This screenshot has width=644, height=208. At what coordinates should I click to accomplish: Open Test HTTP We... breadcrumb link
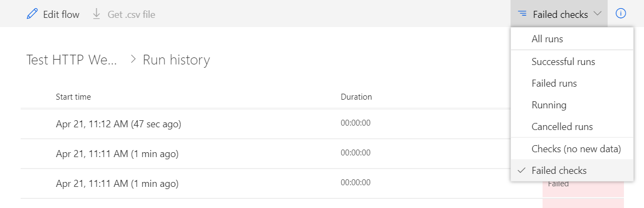point(72,60)
